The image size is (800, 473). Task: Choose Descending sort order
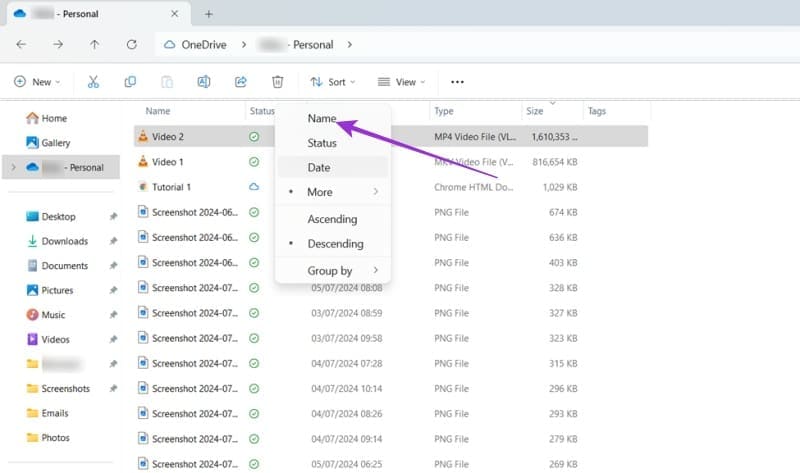point(333,244)
